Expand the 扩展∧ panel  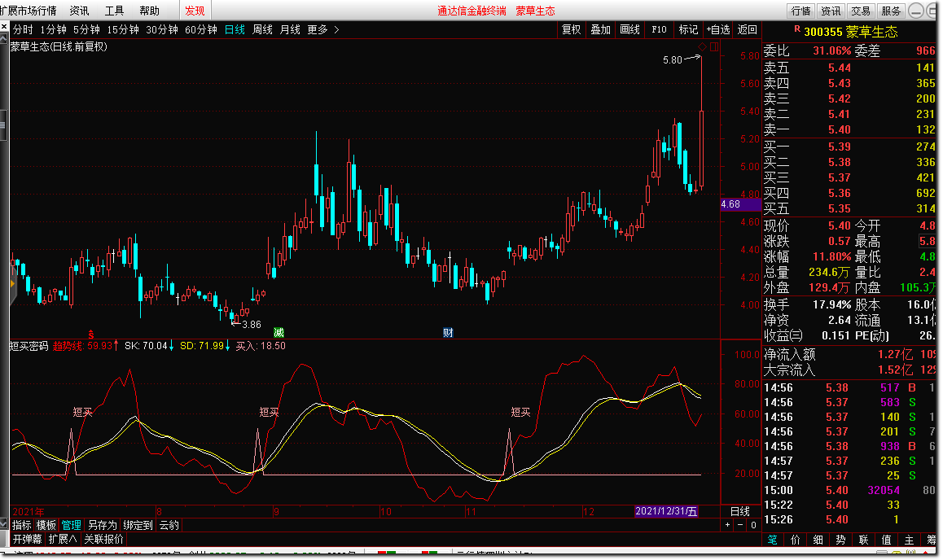63,539
